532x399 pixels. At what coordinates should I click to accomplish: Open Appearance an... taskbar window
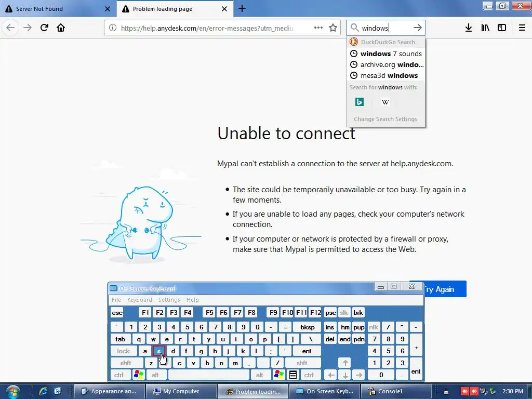coord(109,391)
